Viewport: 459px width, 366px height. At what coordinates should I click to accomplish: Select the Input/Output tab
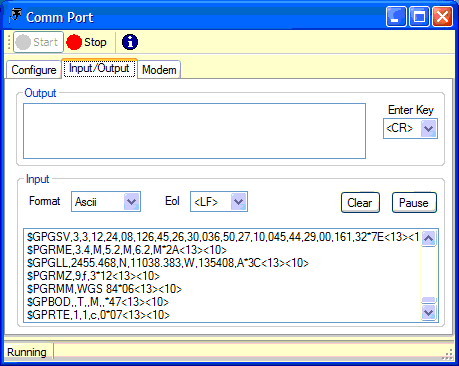(99, 68)
